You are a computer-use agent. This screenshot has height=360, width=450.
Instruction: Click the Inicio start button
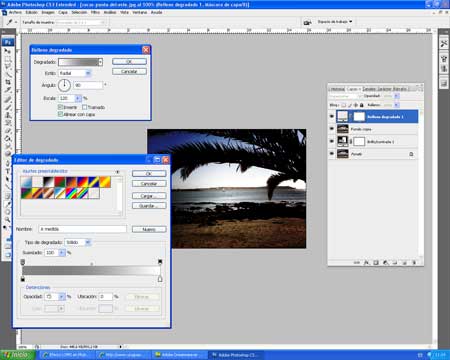click(17, 355)
